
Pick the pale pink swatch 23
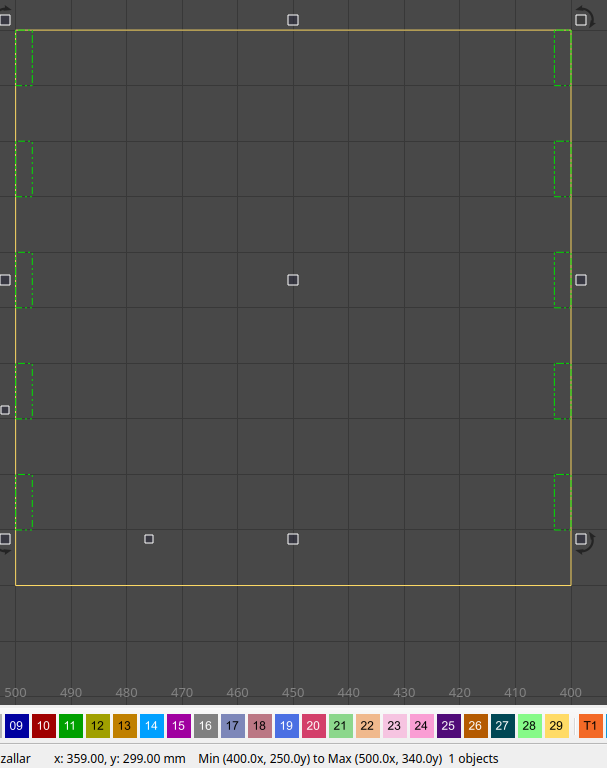394,725
